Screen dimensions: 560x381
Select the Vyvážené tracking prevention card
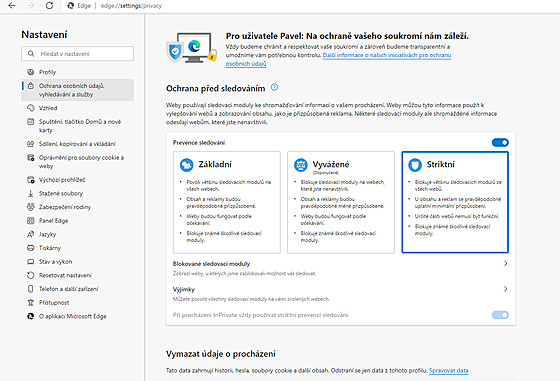[341, 202]
